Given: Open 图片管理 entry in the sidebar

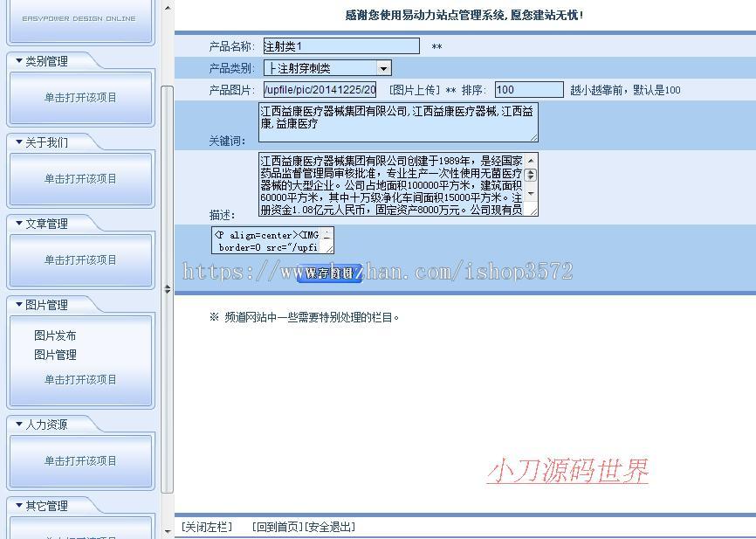Looking at the screenshot, I should pyautogui.click(x=55, y=354).
